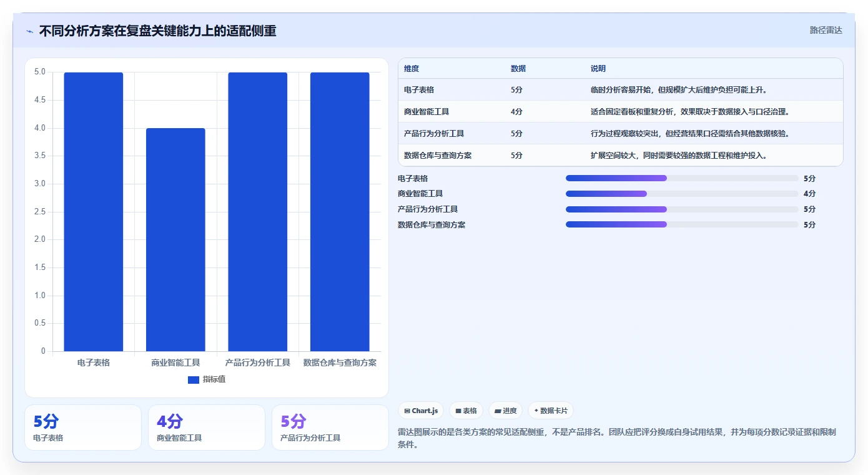
Task: Click the 商业智能工具 bar in chart
Action: (x=175, y=240)
